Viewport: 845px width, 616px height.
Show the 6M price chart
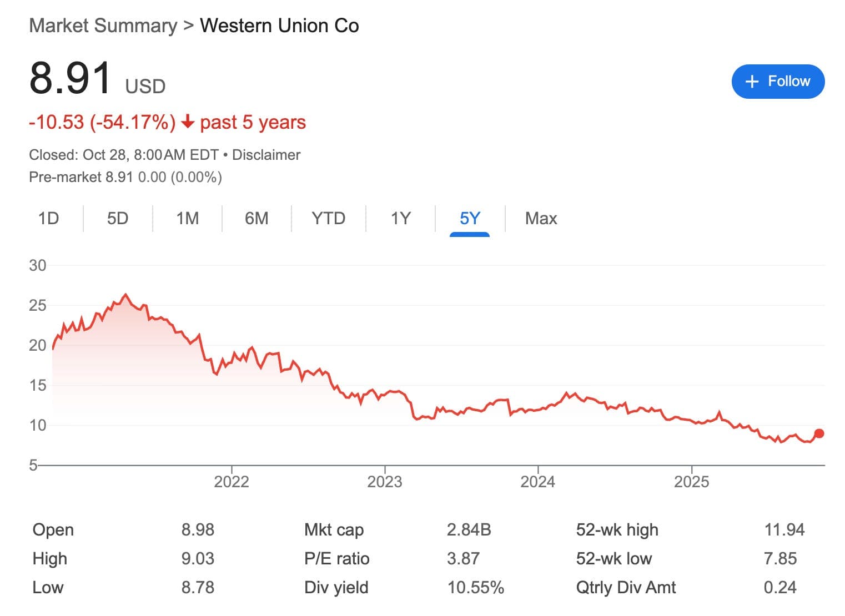[x=256, y=218]
